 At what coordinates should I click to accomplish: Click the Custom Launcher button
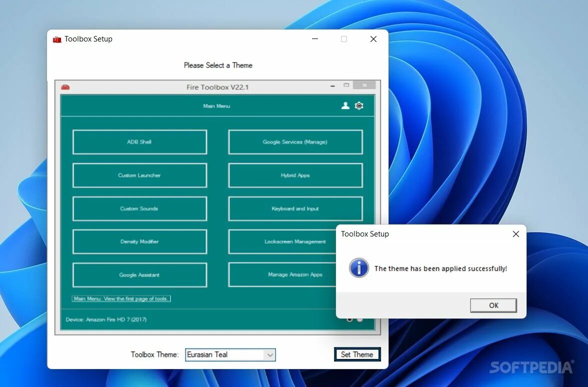tap(139, 175)
